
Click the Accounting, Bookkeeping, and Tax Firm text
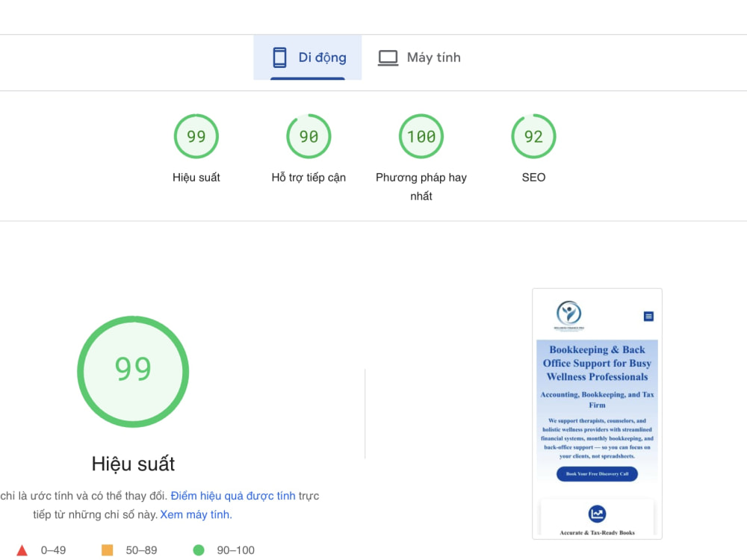597,399
